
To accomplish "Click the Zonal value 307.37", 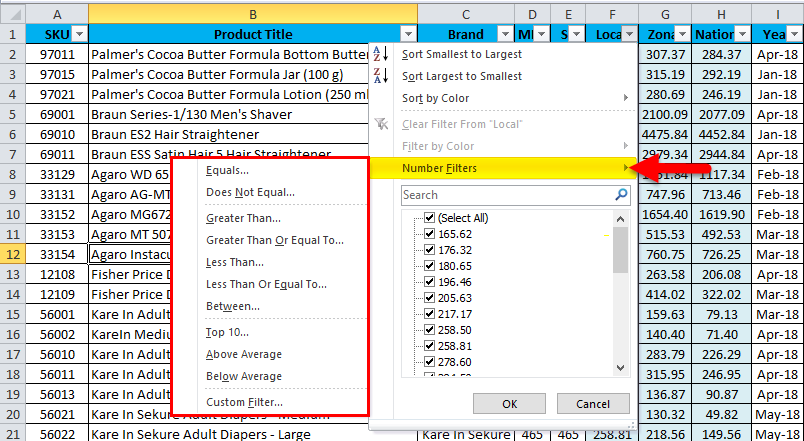I will [x=665, y=54].
